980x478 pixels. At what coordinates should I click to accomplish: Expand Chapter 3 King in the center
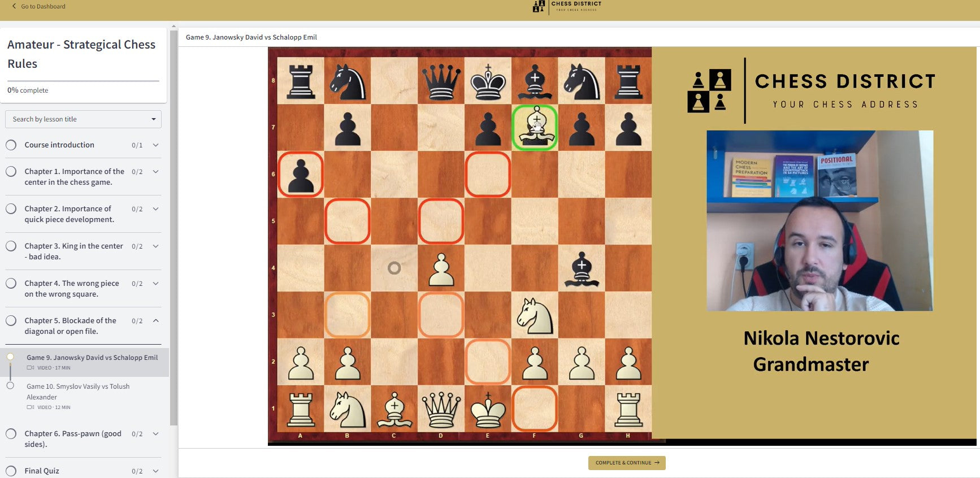(x=155, y=246)
